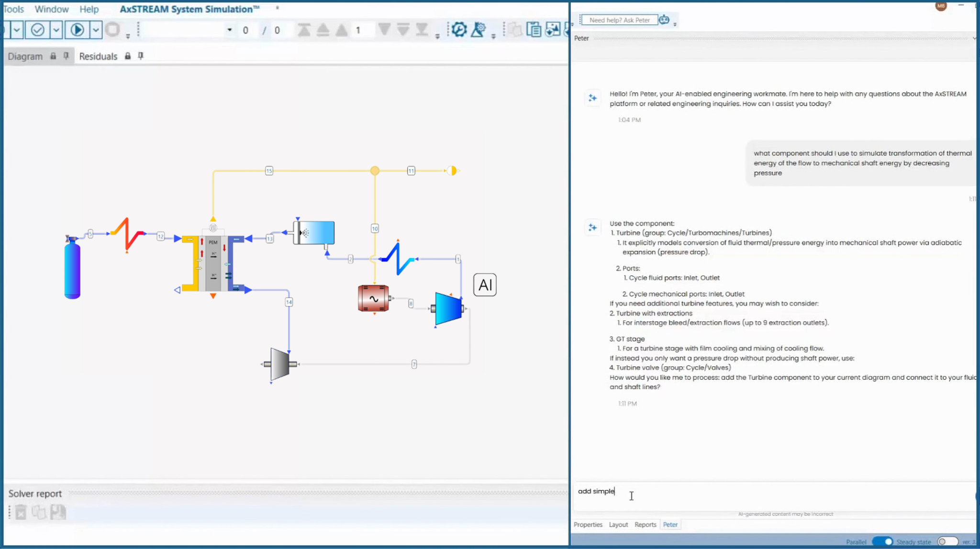Expand the dropdown next to validate button
The image size is (980, 549).
56,30
